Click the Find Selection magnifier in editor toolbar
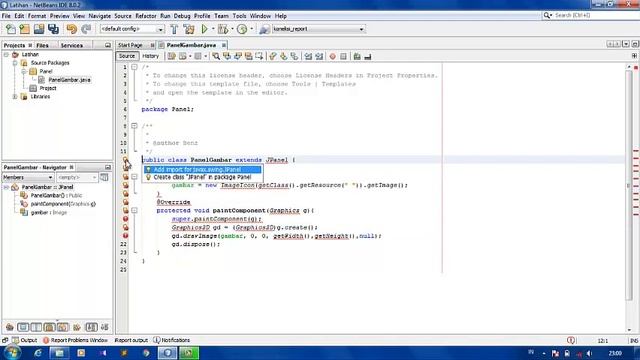The width and height of the screenshot is (640, 360). 216,56
